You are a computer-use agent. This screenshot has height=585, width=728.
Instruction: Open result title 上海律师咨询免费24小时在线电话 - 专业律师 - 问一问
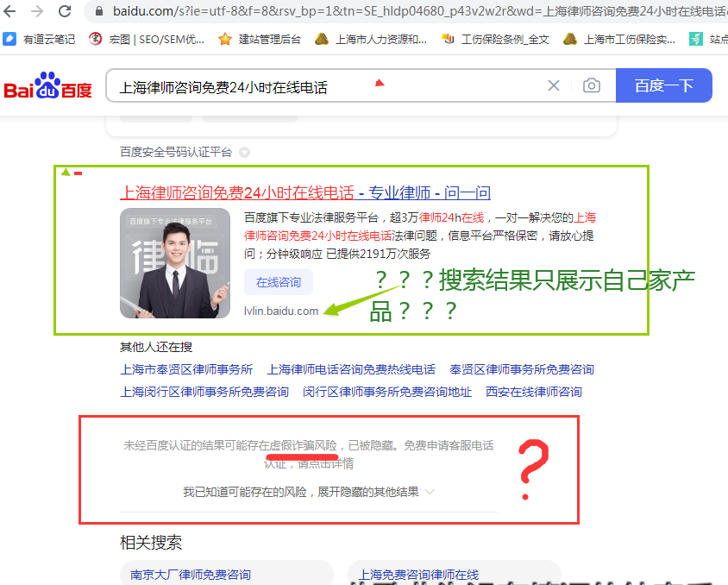[305, 192]
